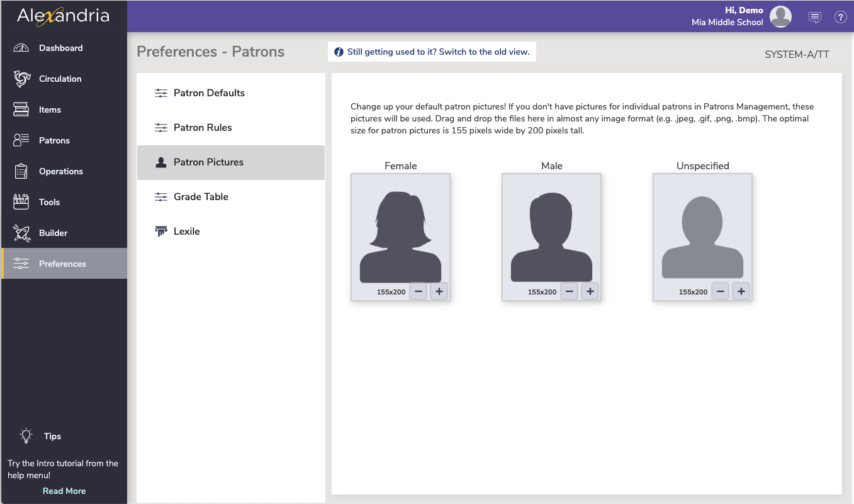Open the Lexile preferences
The image size is (854, 504).
pyautogui.click(x=186, y=231)
